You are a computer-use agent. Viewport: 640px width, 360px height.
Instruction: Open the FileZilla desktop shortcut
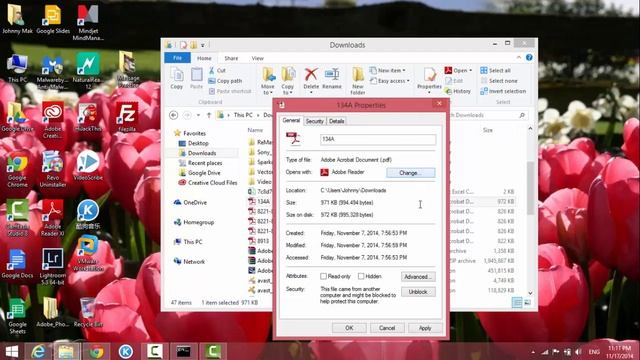(x=127, y=116)
